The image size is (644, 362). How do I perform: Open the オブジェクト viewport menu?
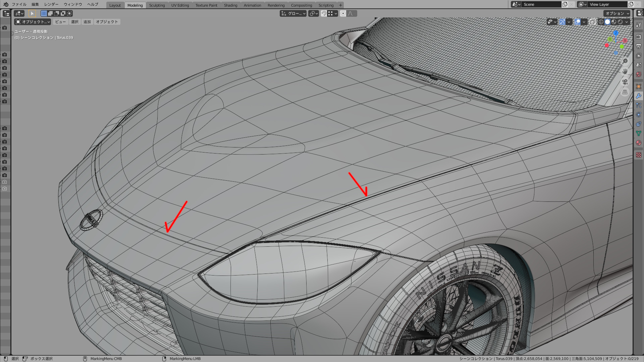tap(107, 22)
